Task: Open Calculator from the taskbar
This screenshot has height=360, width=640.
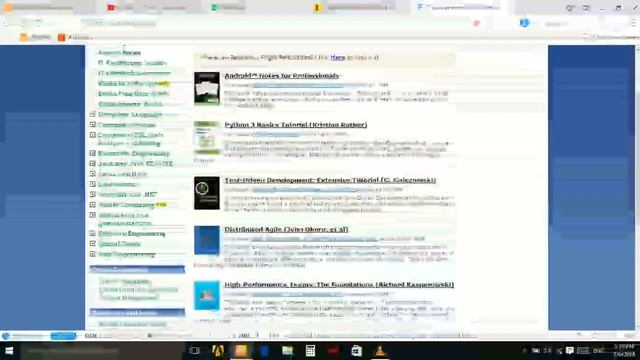Action: (310, 351)
